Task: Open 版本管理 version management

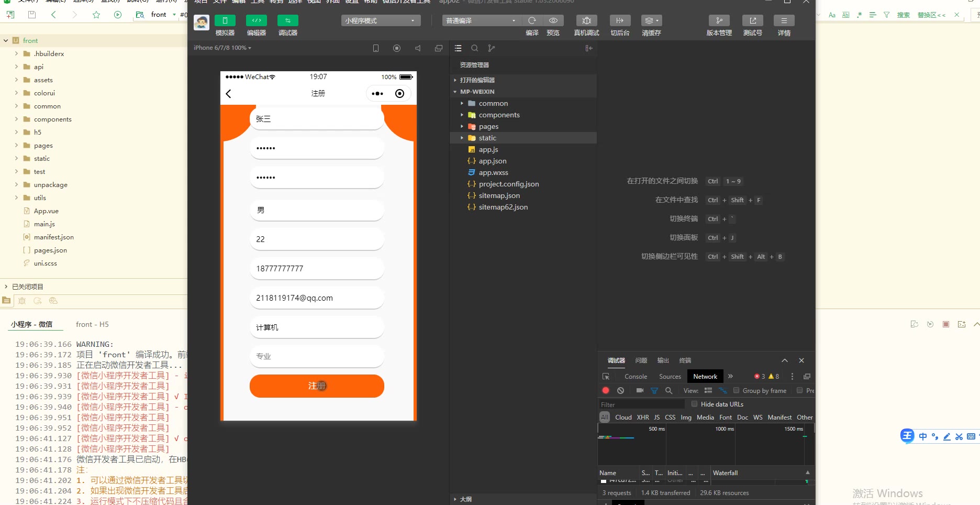Action: point(719,20)
